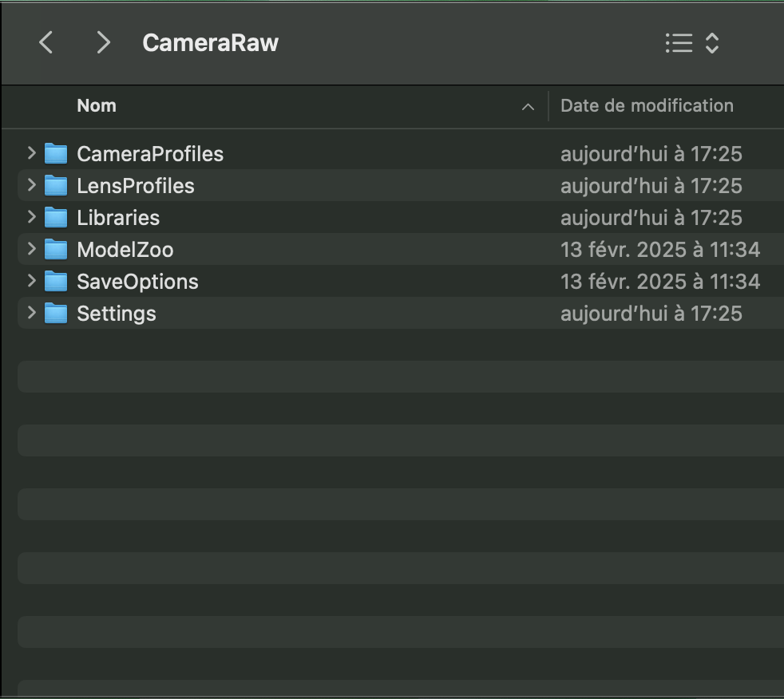Open the view options control next to list icon
The image size is (784, 699).
(711, 42)
